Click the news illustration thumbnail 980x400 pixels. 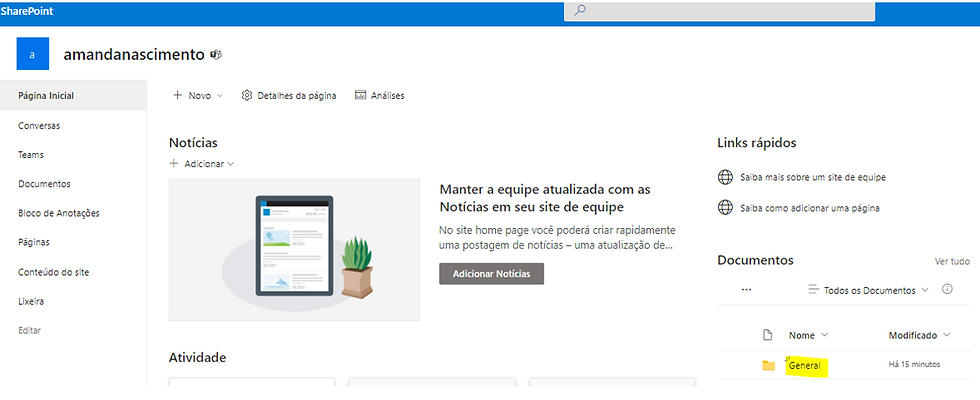pos(294,250)
